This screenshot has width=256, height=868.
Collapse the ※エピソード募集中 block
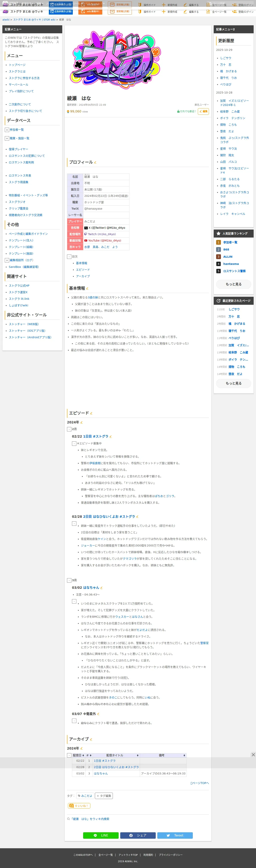tap(74, 443)
